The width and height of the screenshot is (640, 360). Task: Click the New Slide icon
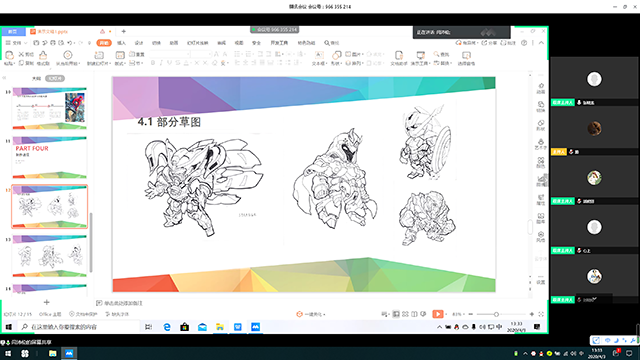[99, 55]
